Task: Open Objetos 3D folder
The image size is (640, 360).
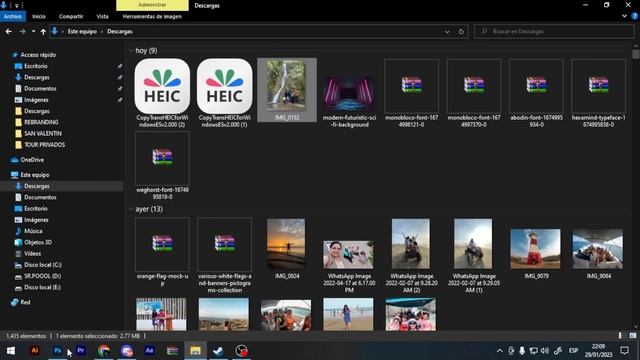Action: click(x=38, y=242)
